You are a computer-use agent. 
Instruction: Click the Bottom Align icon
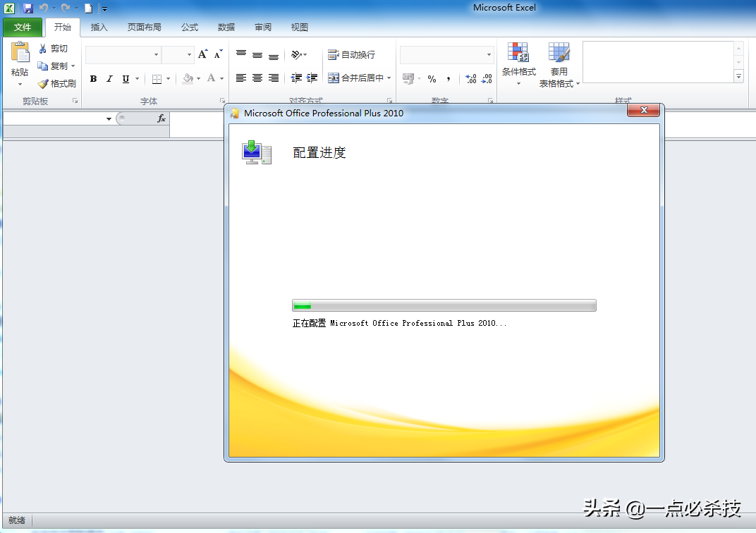point(274,55)
